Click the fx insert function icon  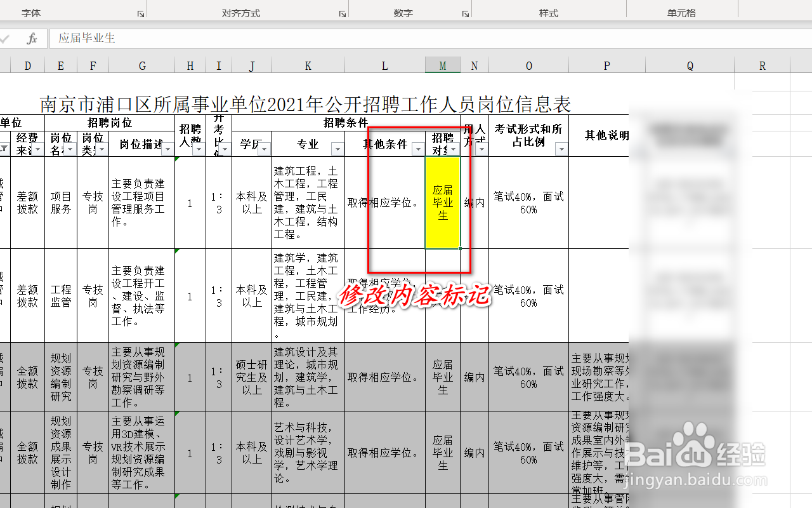[32, 39]
